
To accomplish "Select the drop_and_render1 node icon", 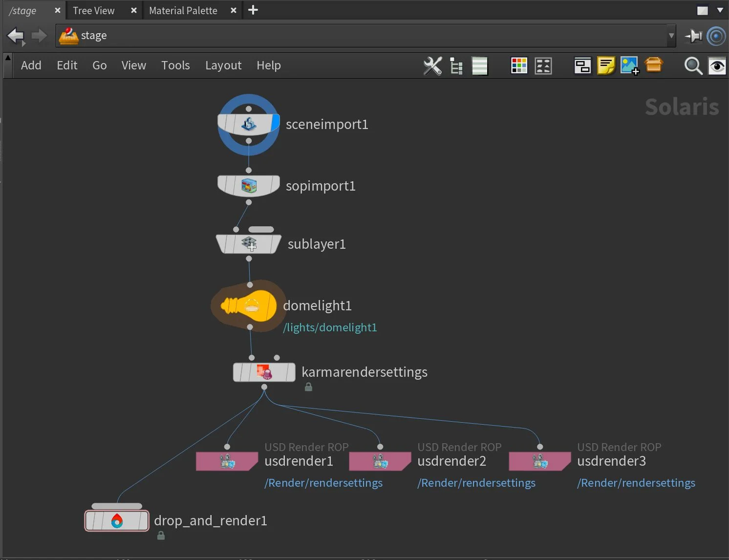I will pos(117,521).
